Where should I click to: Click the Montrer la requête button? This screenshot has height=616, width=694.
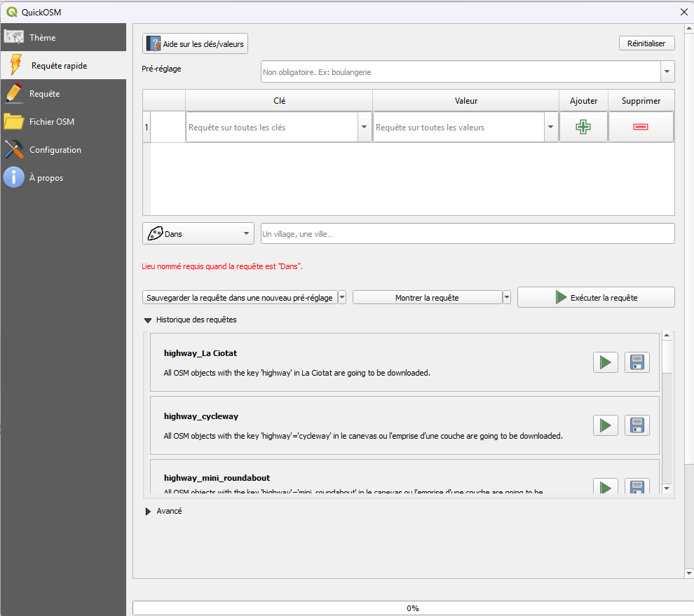click(427, 297)
